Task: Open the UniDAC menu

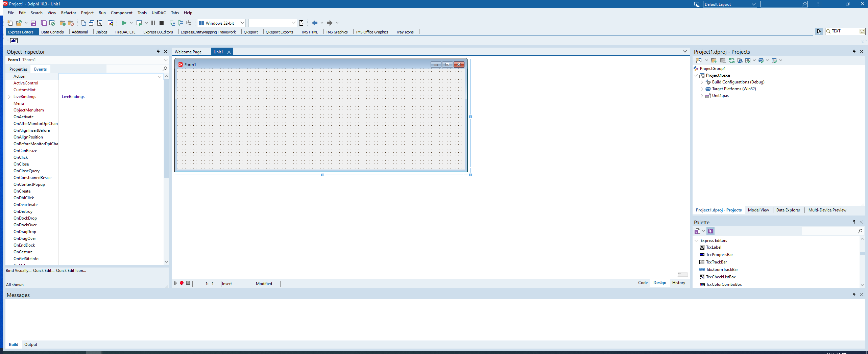Action: (159, 13)
